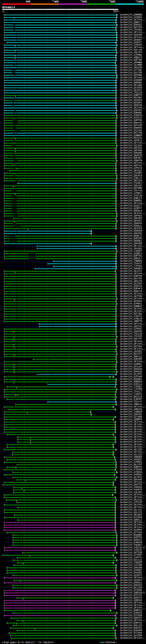Select the UniRef100_Q5MNW6 label

click(131, 63)
